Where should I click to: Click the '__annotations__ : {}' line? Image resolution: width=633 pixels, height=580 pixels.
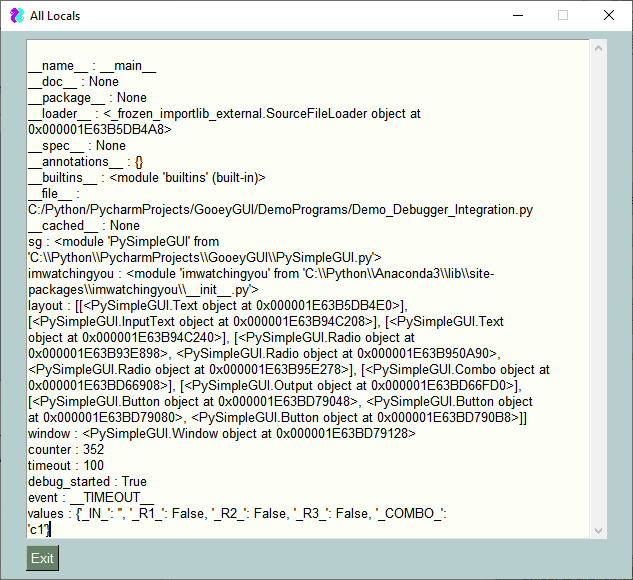pyautogui.click(x=86, y=162)
